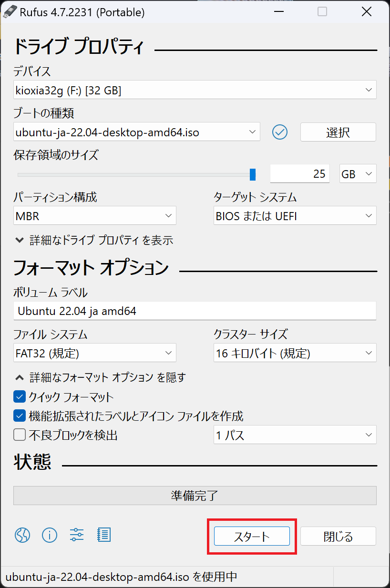390x588 pixels.
Task: Open the クラスター サイズ dropdown
Action: pos(295,353)
